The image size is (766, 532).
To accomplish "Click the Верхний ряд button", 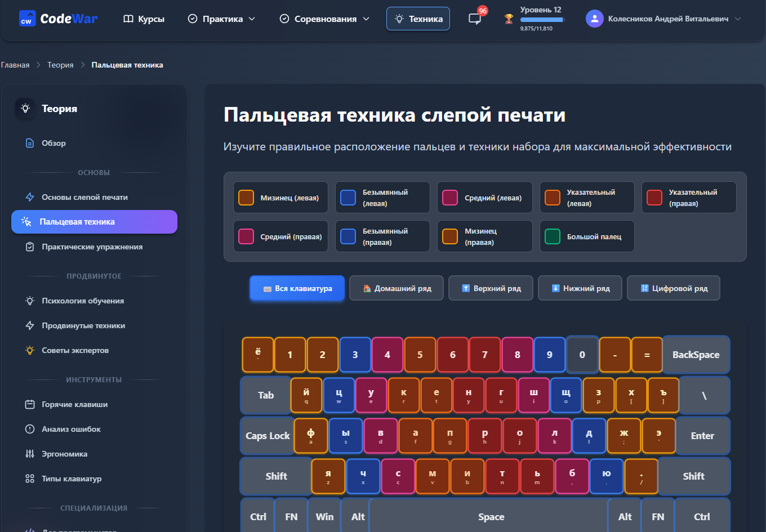I will 491,288.
